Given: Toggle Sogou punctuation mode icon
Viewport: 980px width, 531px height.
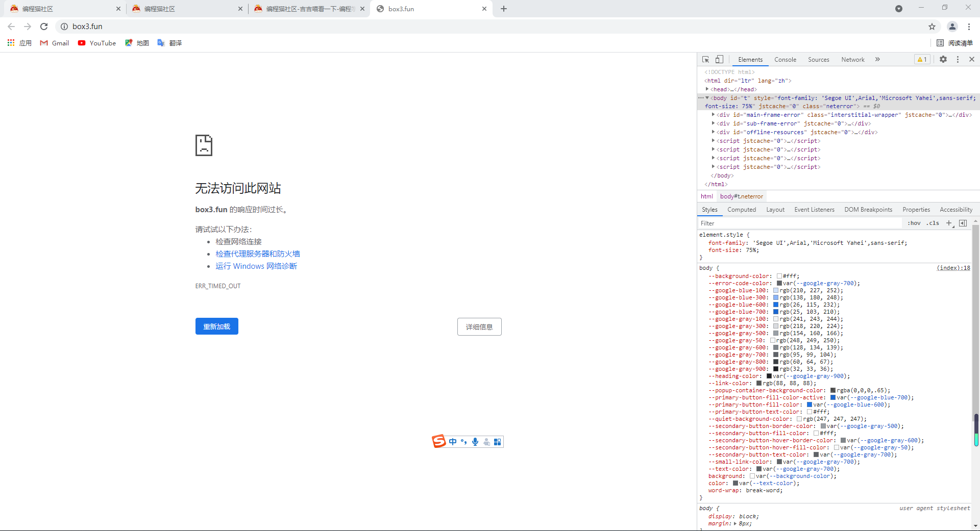Looking at the screenshot, I should 464,442.
